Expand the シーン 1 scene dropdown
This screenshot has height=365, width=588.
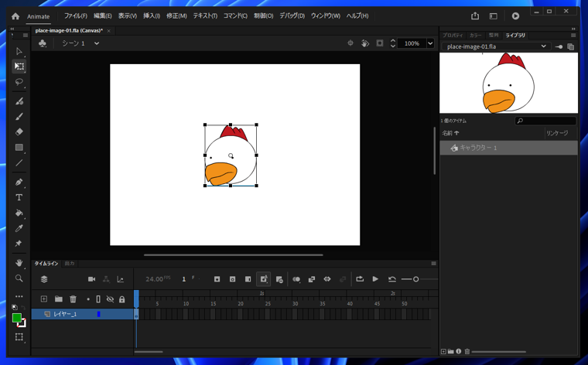click(97, 43)
